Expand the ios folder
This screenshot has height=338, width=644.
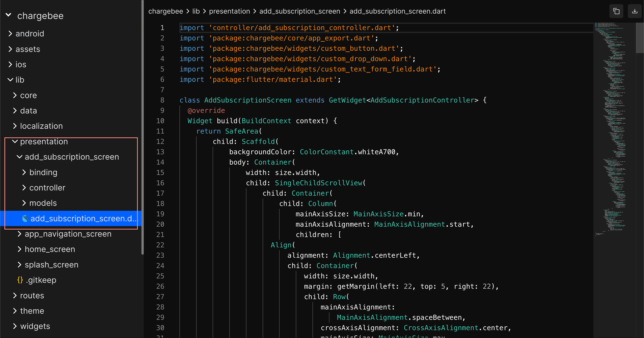pyautogui.click(x=10, y=64)
